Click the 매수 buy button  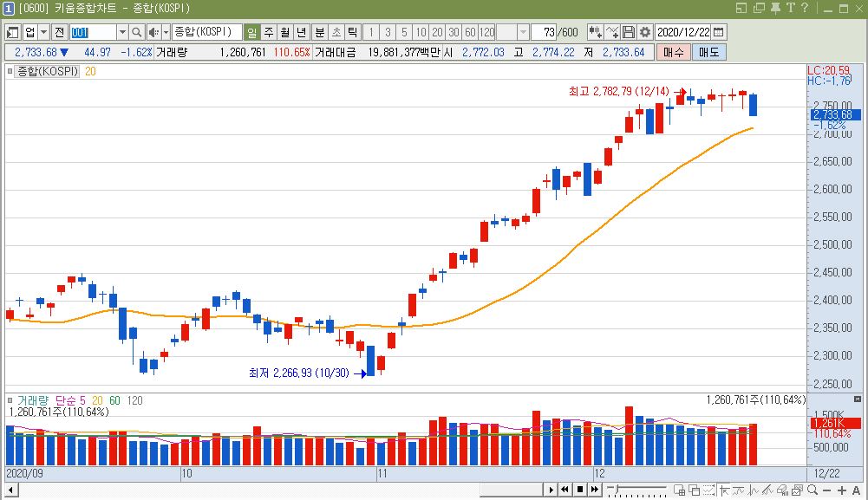(674, 53)
